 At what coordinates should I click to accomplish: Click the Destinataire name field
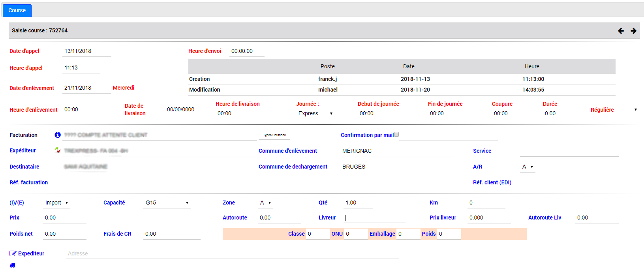point(160,167)
